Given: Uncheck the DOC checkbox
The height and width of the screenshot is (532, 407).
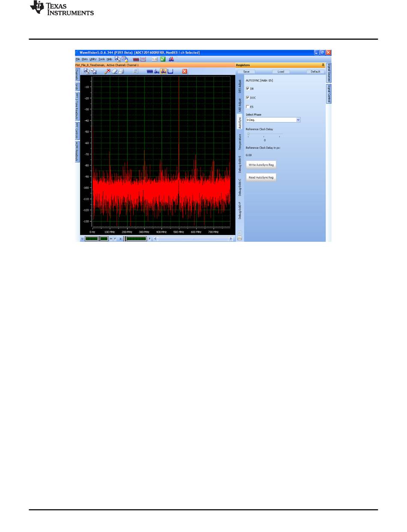Looking at the screenshot, I should click(248, 97).
